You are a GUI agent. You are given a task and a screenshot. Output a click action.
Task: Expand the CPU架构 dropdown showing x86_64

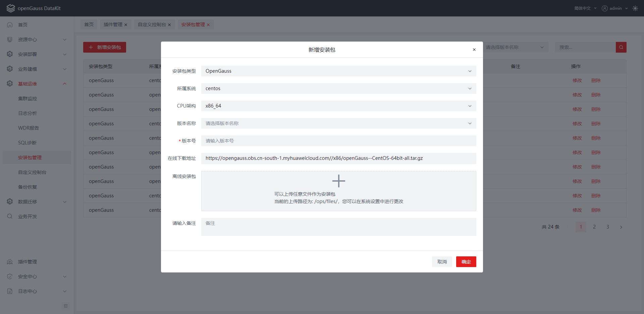(338, 106)
